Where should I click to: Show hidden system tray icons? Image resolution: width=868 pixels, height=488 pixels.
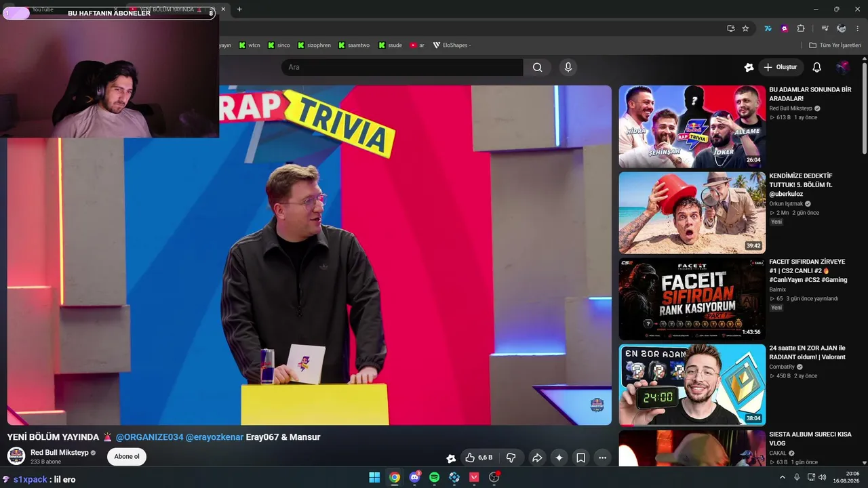783,477
